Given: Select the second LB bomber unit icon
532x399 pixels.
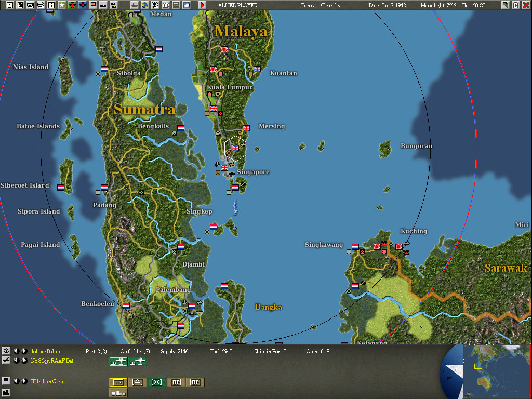Looking at the screenshot, I should point(137,362).
